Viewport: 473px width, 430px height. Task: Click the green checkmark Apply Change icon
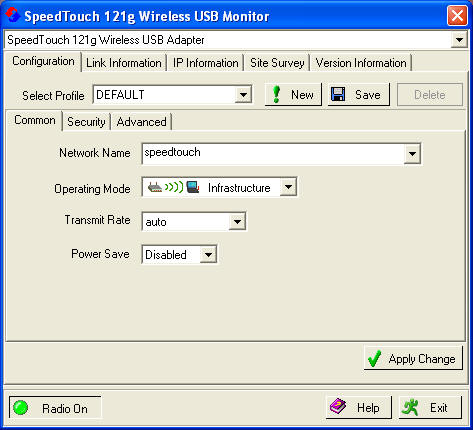pos(374,358)
